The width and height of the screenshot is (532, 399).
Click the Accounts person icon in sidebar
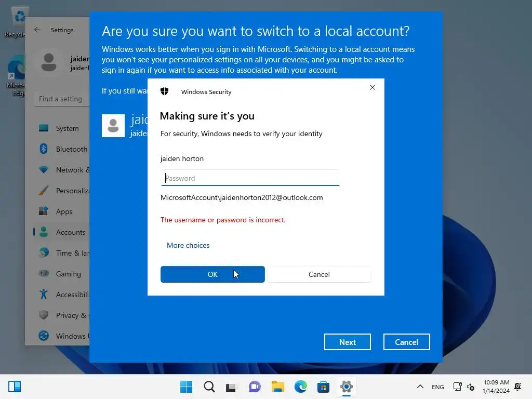44,232
